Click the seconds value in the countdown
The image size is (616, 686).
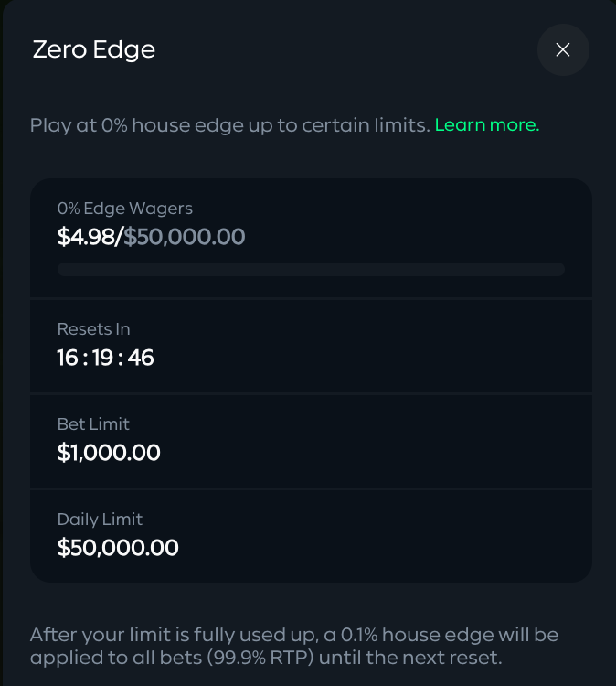coord(141,358)
